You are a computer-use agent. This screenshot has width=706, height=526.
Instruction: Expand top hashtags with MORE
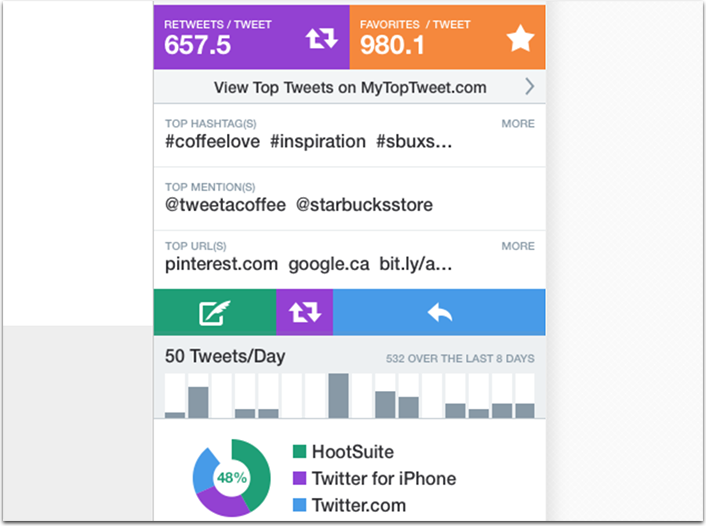coord(518,124)
